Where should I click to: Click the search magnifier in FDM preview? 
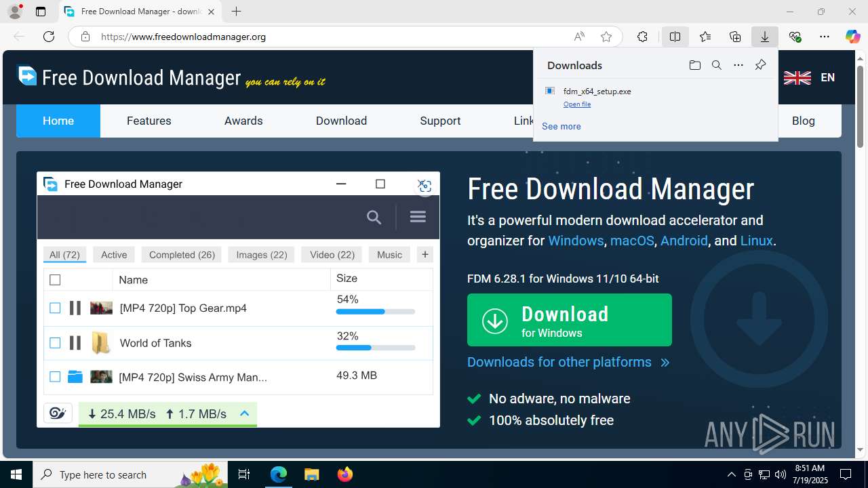(x=374, y=217)
